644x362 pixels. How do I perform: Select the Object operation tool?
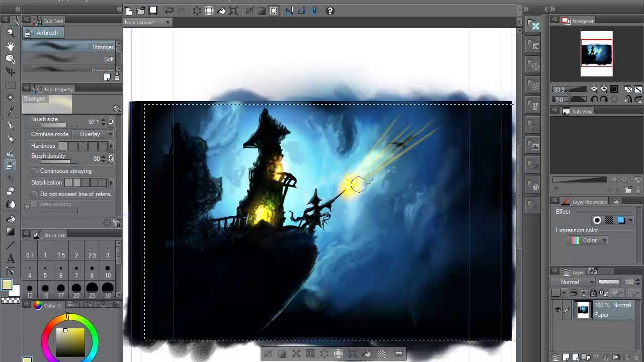click(x=10, y=59)
